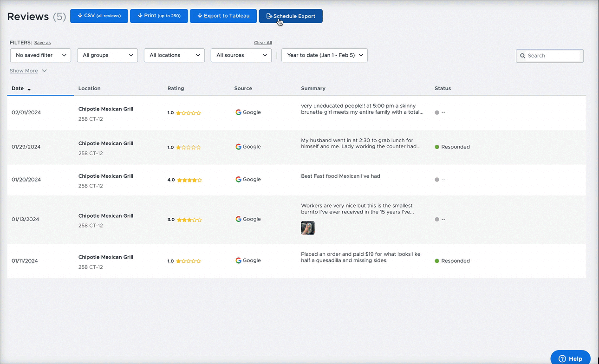Click the Date sort arrow icon

29,89
